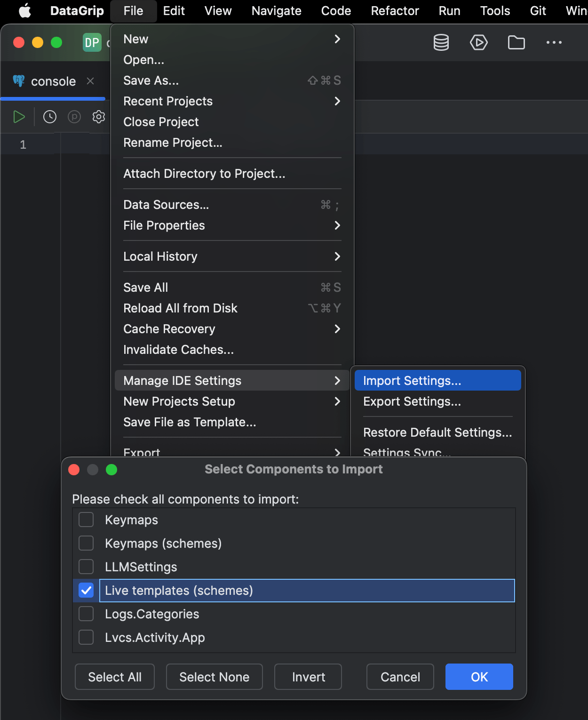Click the green Execute run icon

pos(19,117)
